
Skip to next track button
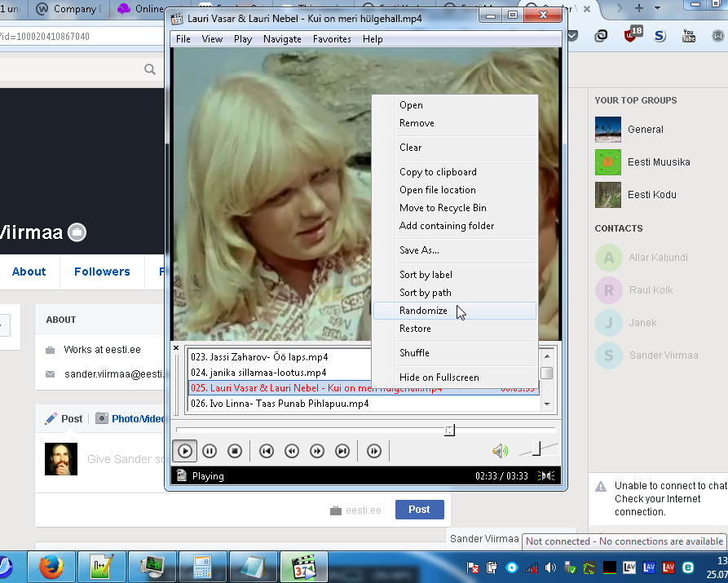(x=342, y=451)
